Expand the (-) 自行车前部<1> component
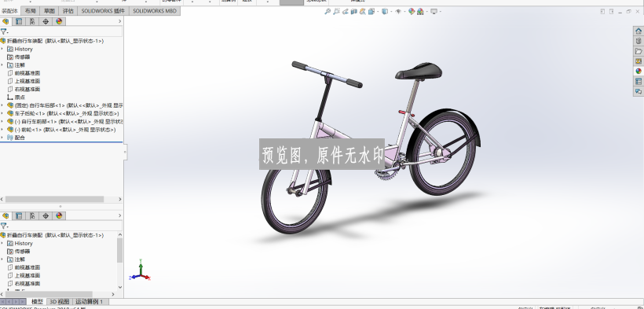 click(x=2, y=121)
